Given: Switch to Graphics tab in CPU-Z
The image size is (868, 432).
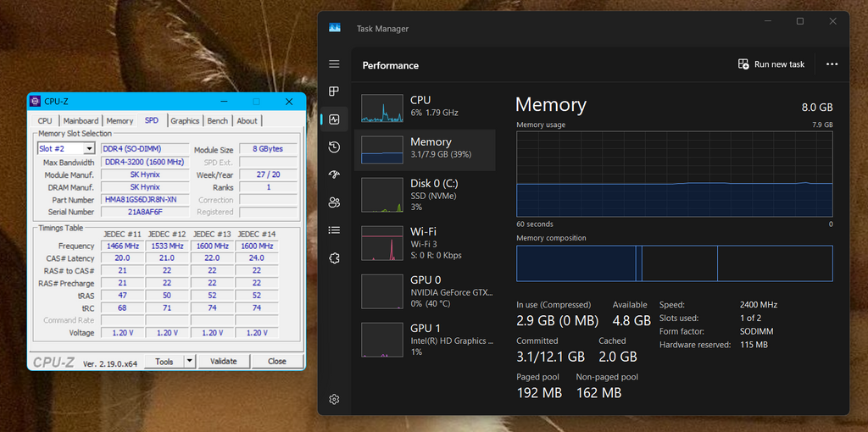Looking at the screenshot, I should 185,120.
